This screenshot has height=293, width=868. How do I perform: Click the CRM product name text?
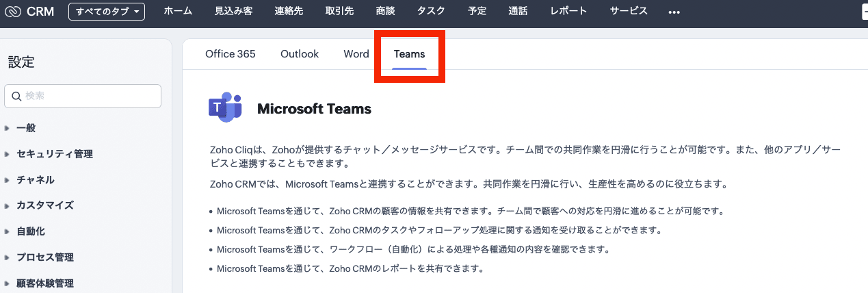(x=40, y=12)
